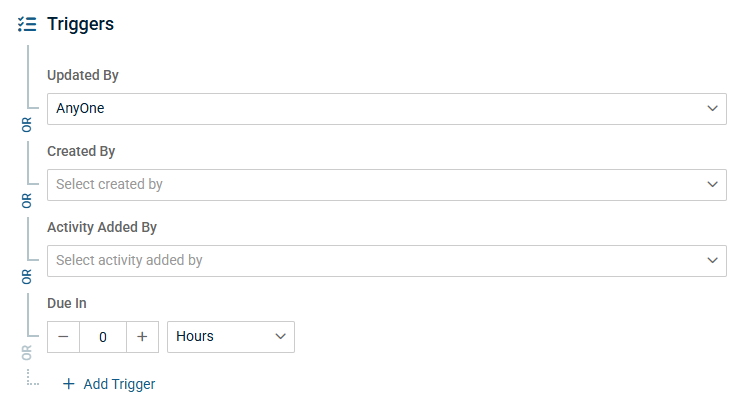Click the Activity Added By label
This screenshot has height=411, width=756.
102,228
